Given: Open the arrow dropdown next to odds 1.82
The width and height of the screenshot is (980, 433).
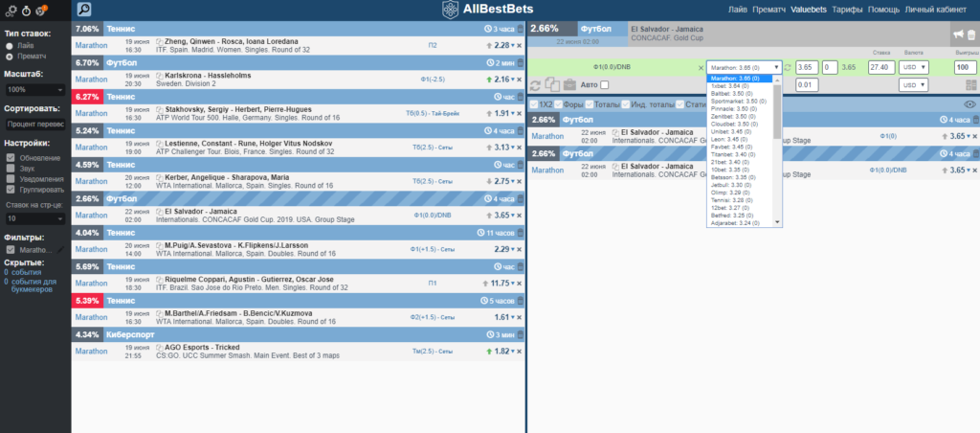Looking at the screenshot, I should pos(513,352).
